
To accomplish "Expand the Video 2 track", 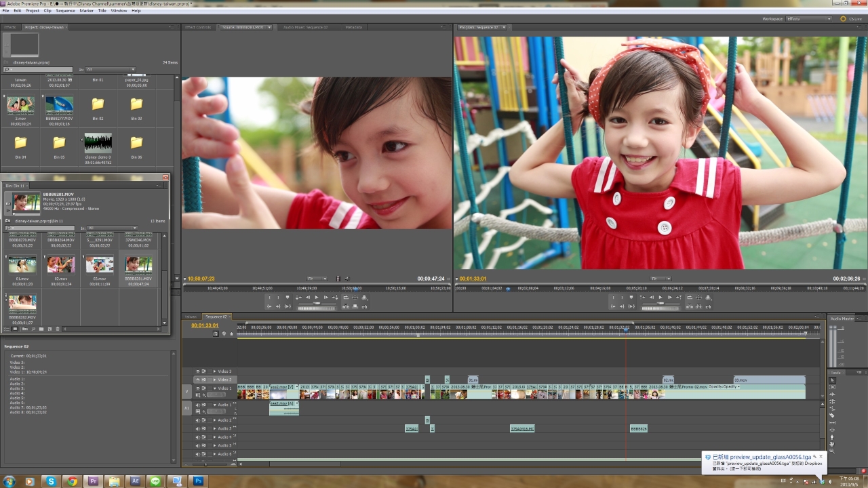I will [214, 380].
